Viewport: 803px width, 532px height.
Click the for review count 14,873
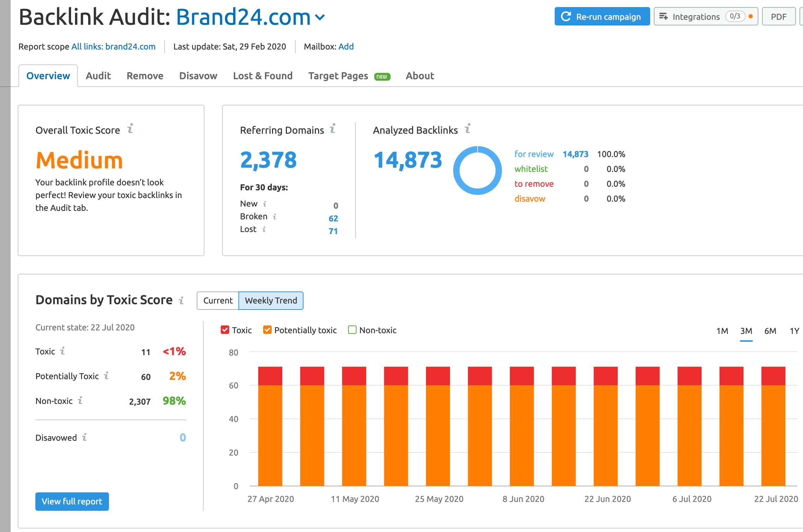point(576,154)
